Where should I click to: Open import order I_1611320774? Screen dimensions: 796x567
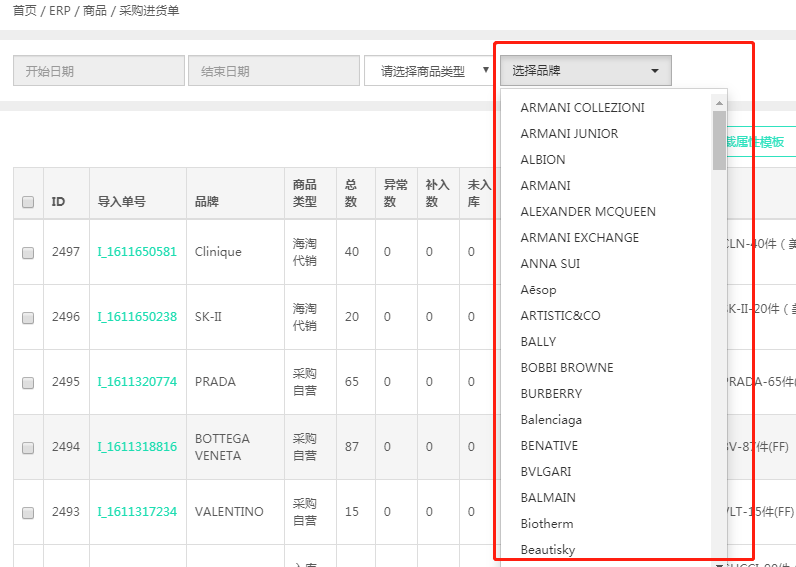[137, 382]
